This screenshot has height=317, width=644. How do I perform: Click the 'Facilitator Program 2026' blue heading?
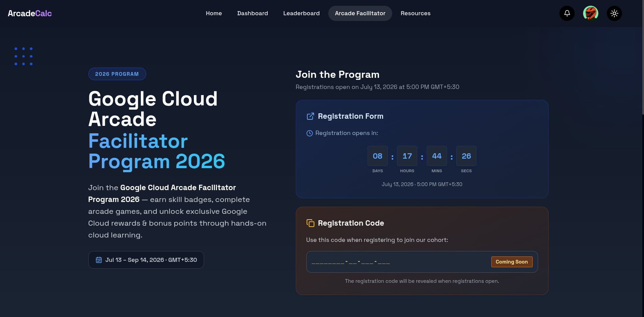point(157,151)
